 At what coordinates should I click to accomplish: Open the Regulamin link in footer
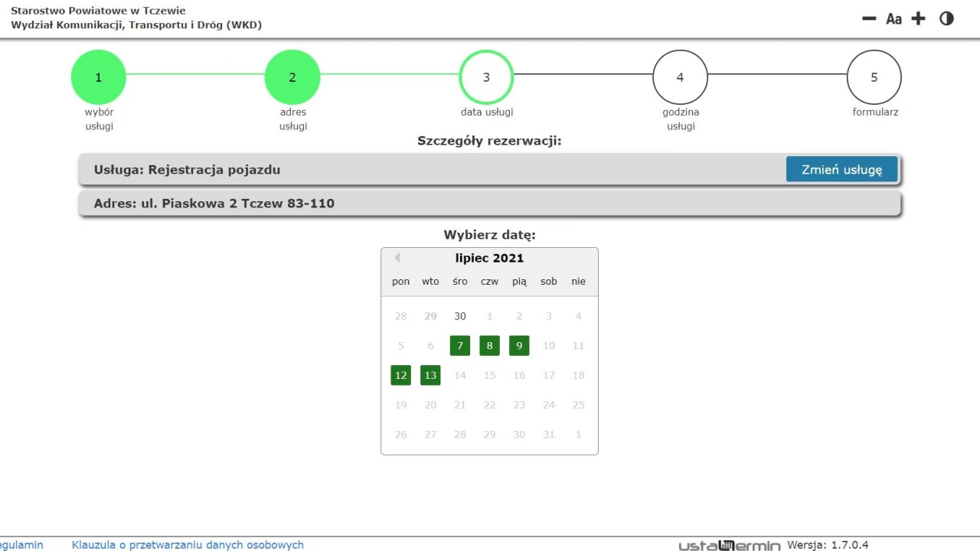point(21,545)
